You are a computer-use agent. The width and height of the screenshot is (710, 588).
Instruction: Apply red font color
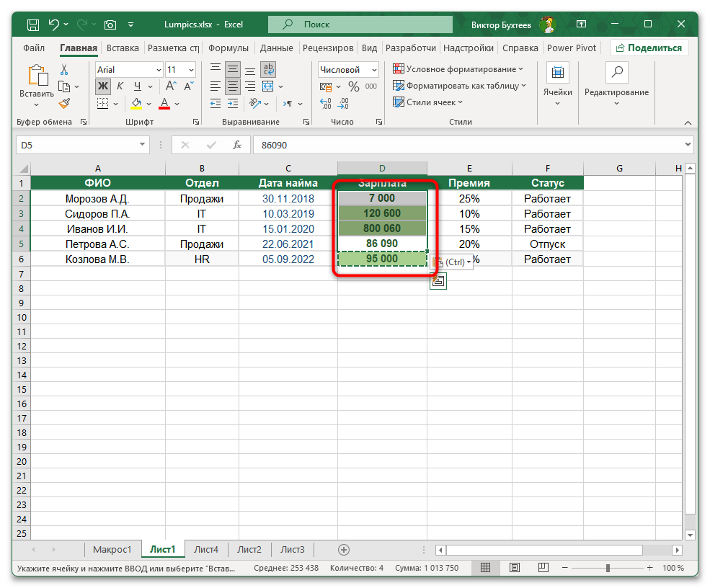(x=164, y=104)
